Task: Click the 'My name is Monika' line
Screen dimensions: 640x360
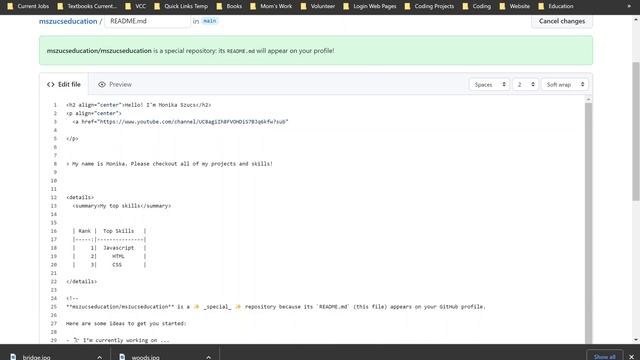Action: pos(169,164)
